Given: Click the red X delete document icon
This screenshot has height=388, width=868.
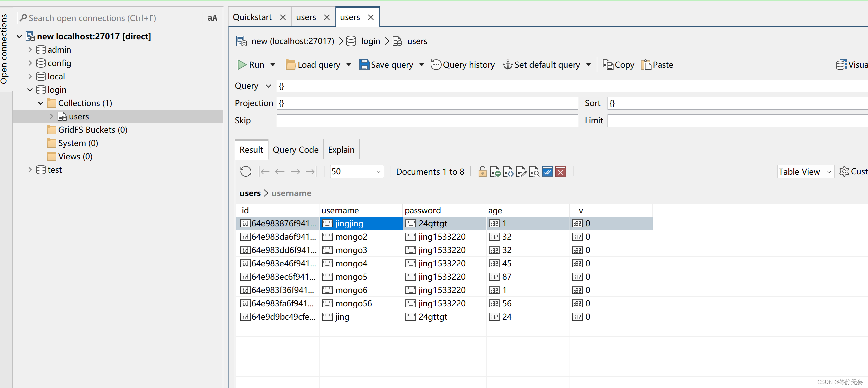Looking at the screenshot, I should 560,172.
